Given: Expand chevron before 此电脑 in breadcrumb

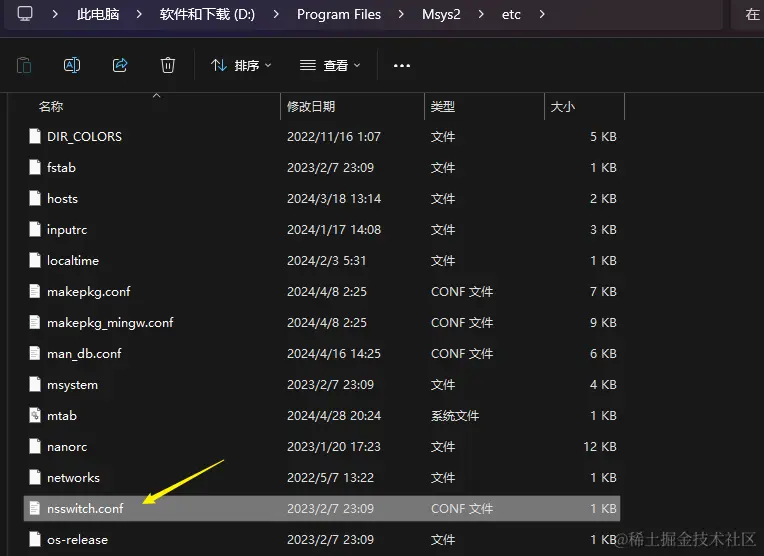Looking at the screenshot, I should click(55, 14).
